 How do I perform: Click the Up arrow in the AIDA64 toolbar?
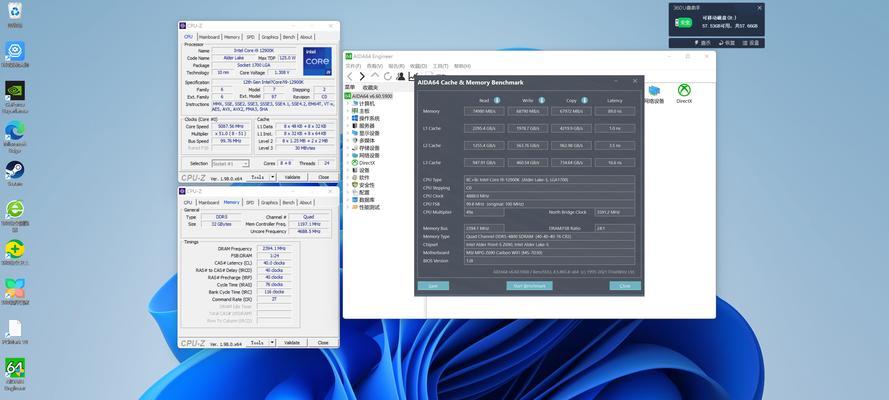[x=375, y=75]
